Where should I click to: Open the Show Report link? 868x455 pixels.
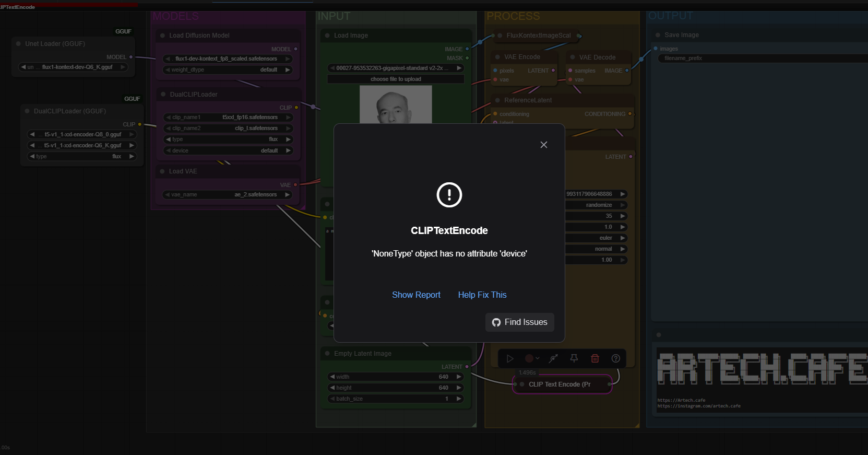(416, 295)
